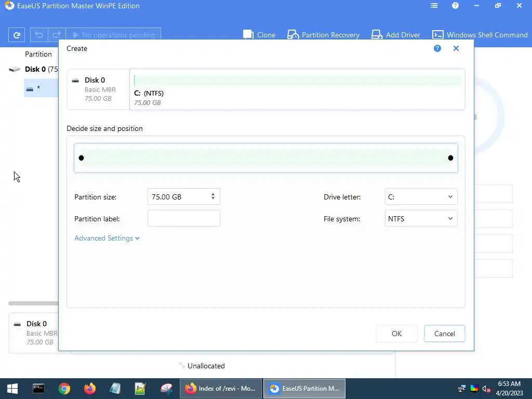Click the display color icon in the system tray
The height and width of the screenshot is (399, 532).
[474, 389]
